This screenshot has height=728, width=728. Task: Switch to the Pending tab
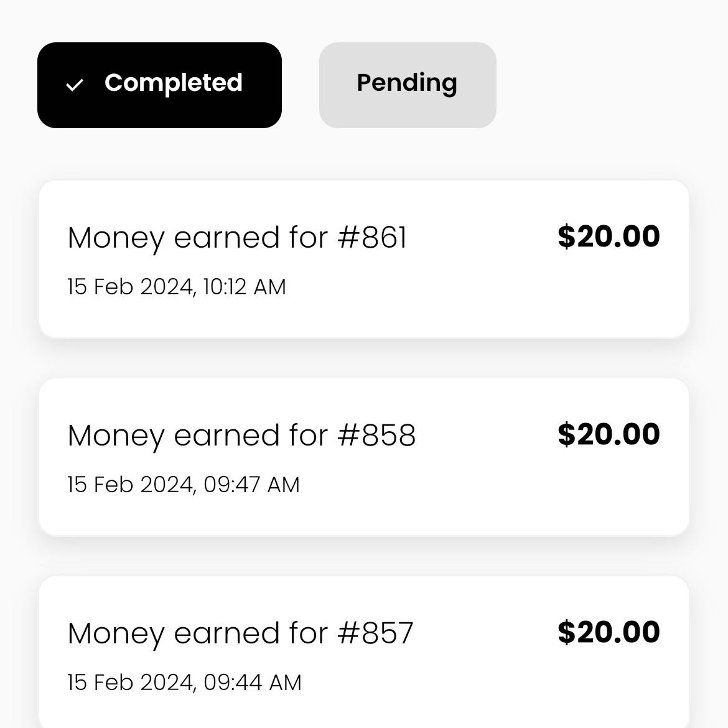[x=408, y=85]
